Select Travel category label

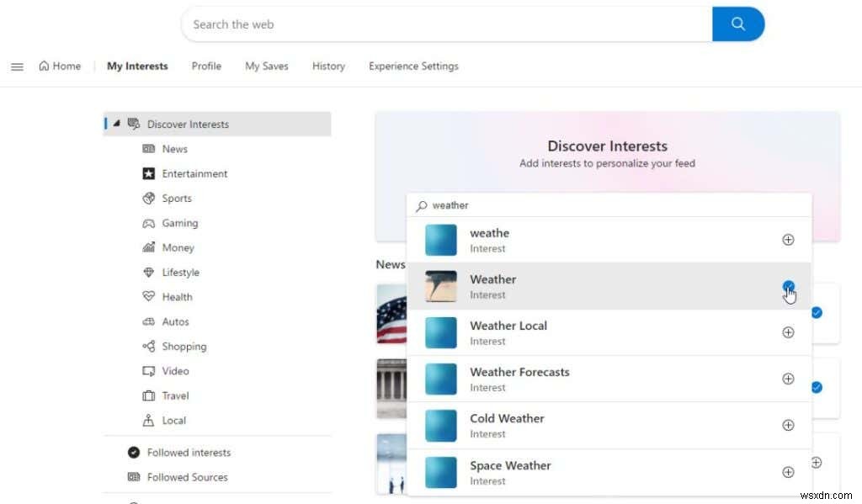(175, 395)
